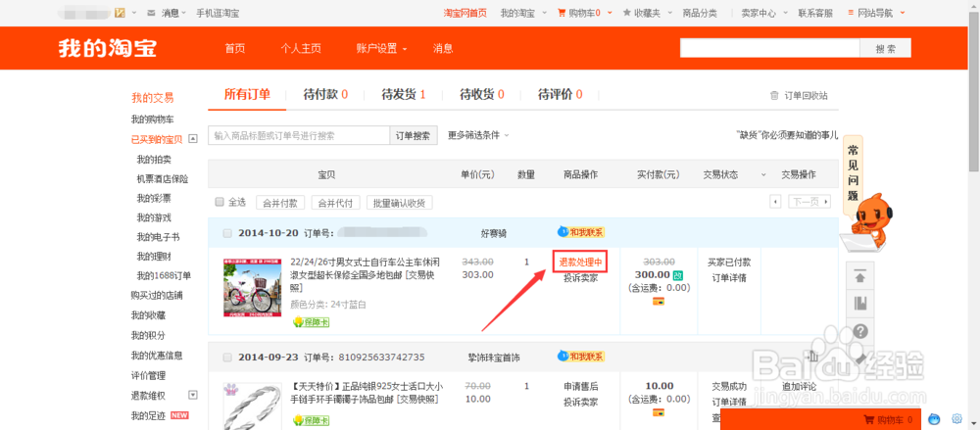Click the small flag icon on the 2014-09-23 order row
Viewport: 980px width, 430px height.
[813, 357]
